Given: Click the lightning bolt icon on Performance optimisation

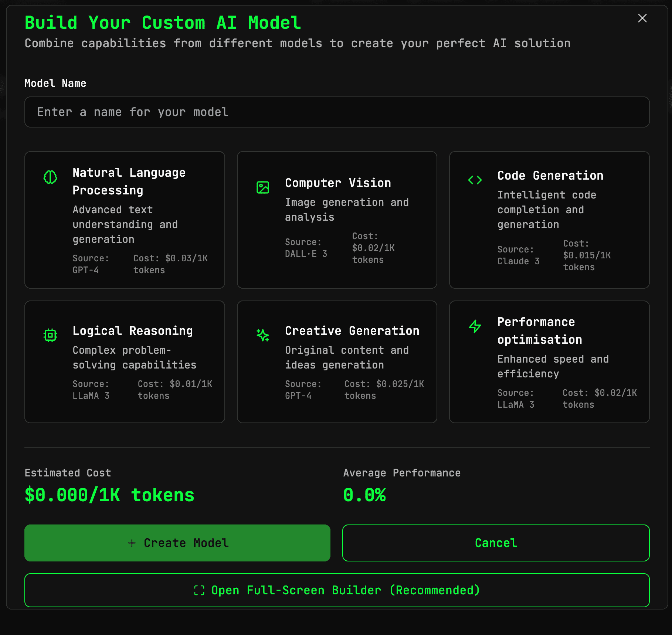Looking at the screenshot, I should [x=475, y=326].
